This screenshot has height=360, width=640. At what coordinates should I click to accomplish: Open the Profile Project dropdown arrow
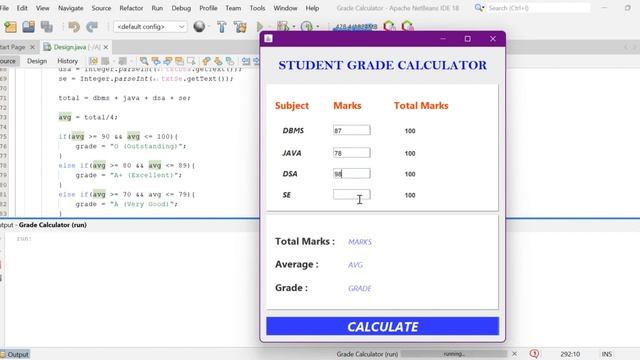click(x=318, y=27)
